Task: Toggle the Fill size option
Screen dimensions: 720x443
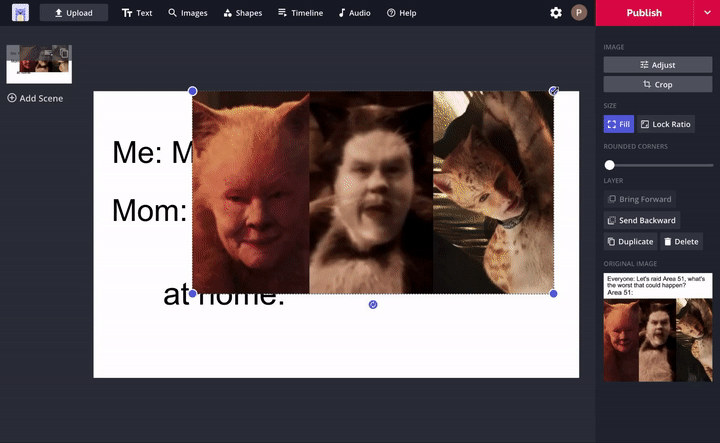Action: pyautogui.click(x=618, y=124)
